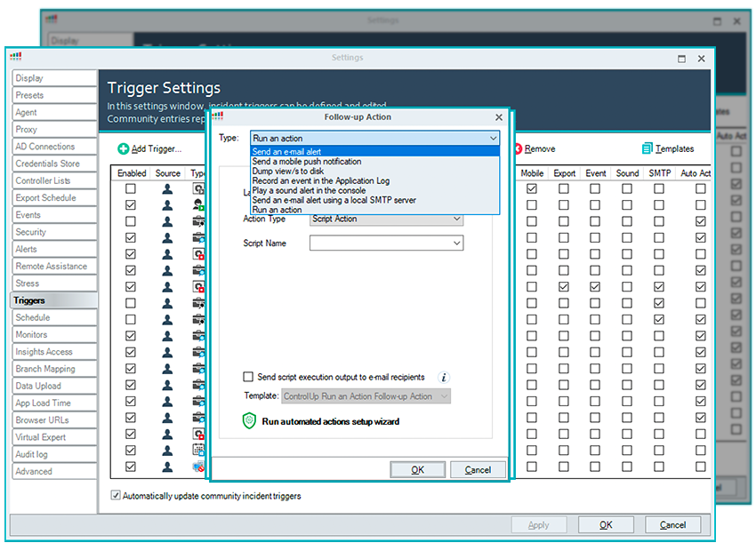Click Cancel at the bottom of Settings window
The image size is (756, 551).
pyautogui.click(x=672, y=525)
